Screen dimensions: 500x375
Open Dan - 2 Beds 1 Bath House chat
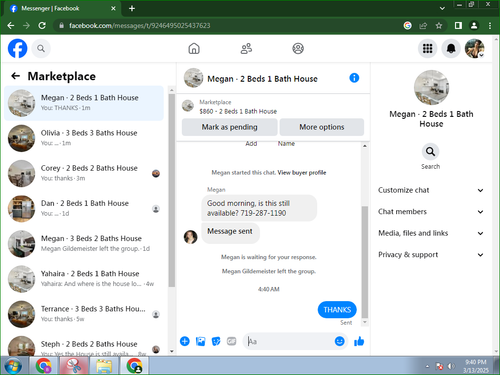[x=84, y=209]
